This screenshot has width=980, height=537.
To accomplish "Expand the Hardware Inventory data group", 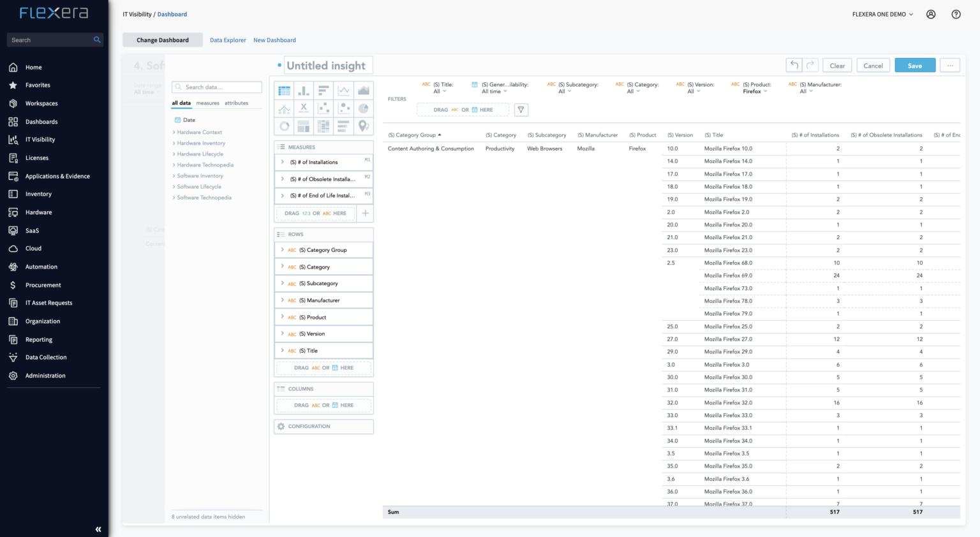I will pos(200,143).
